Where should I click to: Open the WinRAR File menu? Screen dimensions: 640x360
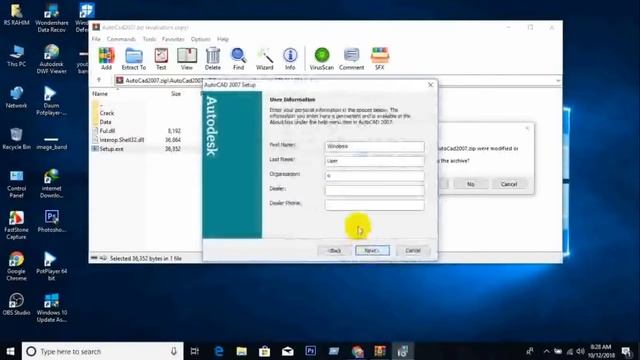click(x=96, y=39)
